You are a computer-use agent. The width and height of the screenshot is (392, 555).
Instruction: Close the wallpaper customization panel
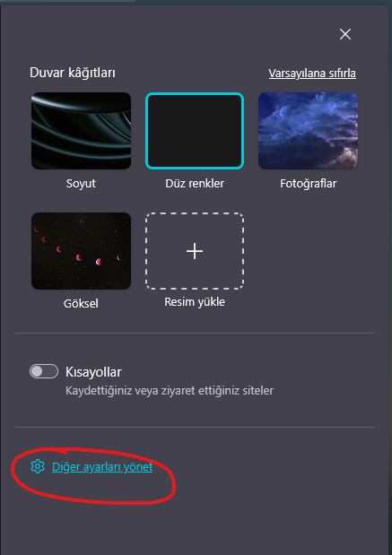[x=344, y=34]
